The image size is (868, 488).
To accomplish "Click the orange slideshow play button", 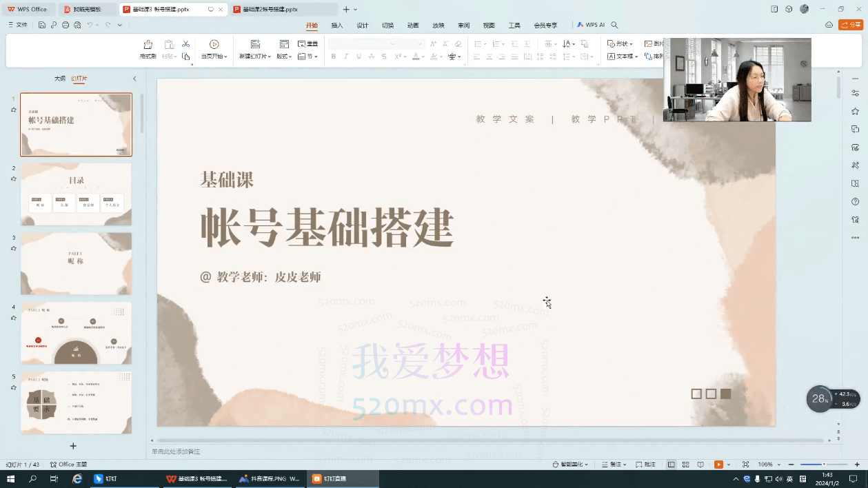I will pos(718,465).
